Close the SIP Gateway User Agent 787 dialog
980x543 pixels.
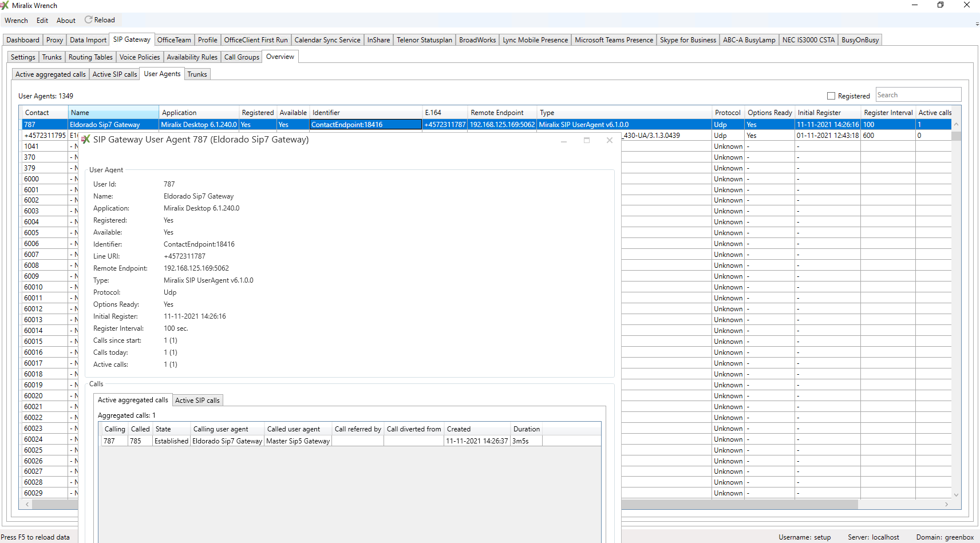[610, 140]
